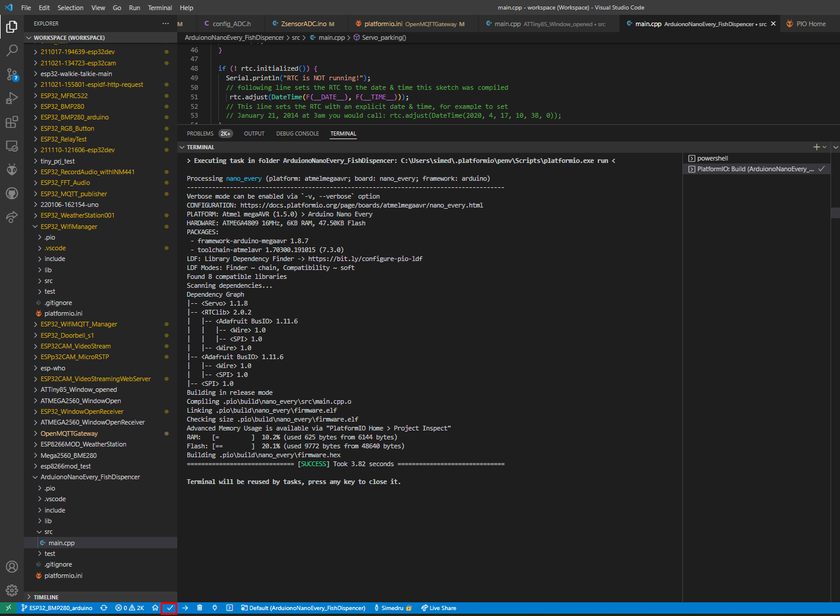Open the Accounts menu icon
This screenshot has height=616, width=840.
coord(12,567)
